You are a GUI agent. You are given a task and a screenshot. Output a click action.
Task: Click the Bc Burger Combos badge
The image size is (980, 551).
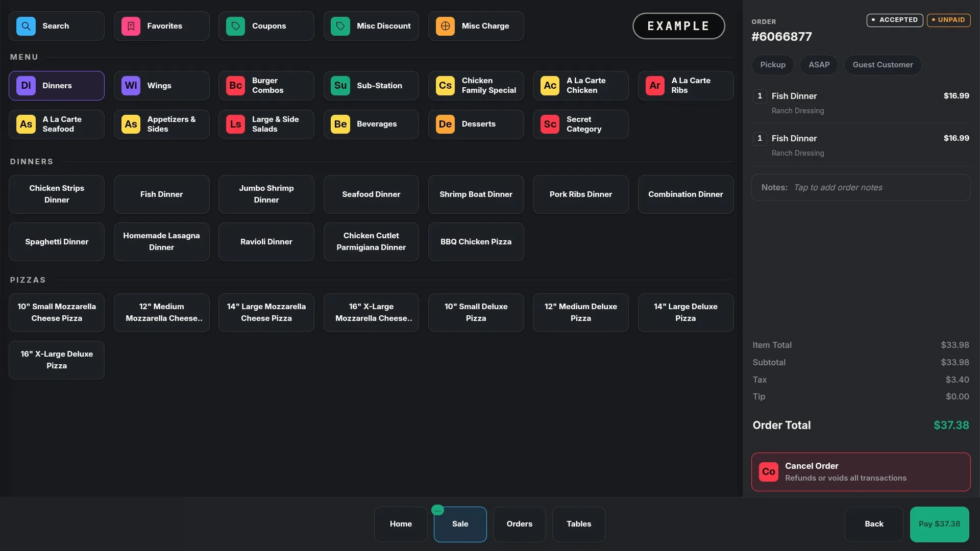pyautogui.click(x=235, y=86)
